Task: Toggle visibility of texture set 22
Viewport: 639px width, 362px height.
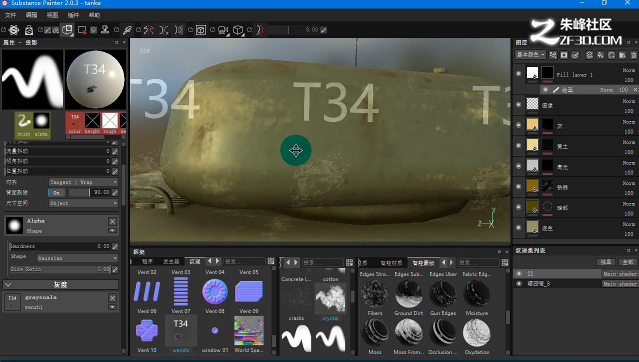Action: tap(519, 274)
